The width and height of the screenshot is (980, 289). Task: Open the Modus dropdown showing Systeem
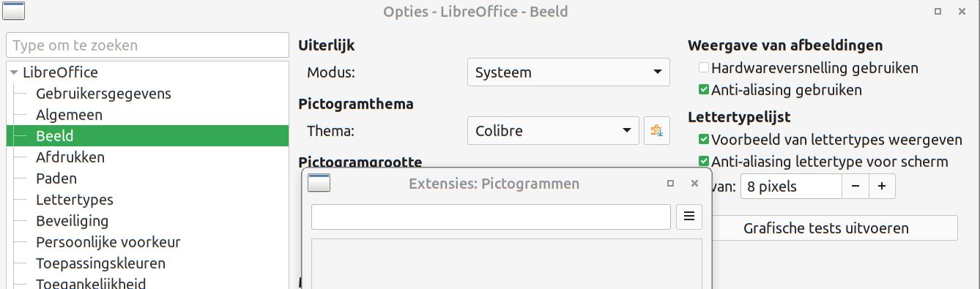(x=568, y=72)
